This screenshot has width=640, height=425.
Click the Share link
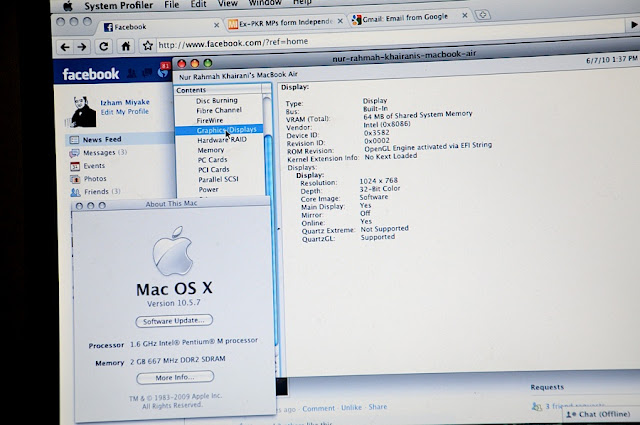pos(378,407)
